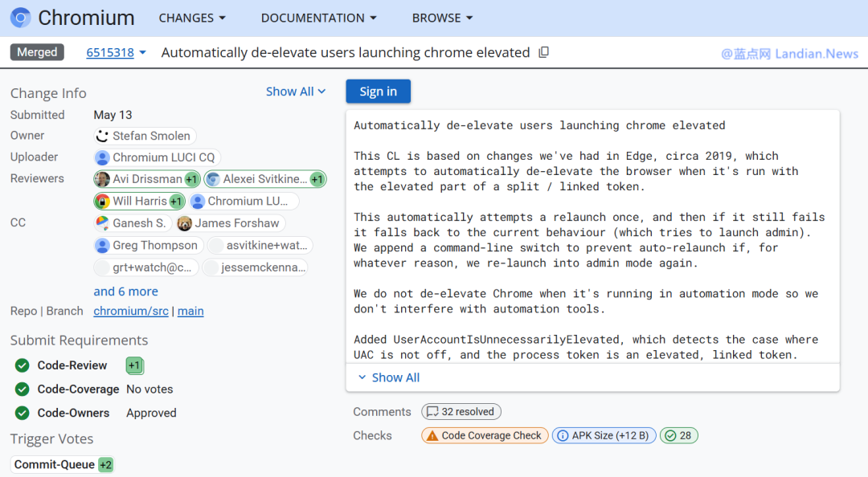The image size is (868, 477).
Task: Click Alexei Svitkine's avatar icon
Action: click(212, 179)
